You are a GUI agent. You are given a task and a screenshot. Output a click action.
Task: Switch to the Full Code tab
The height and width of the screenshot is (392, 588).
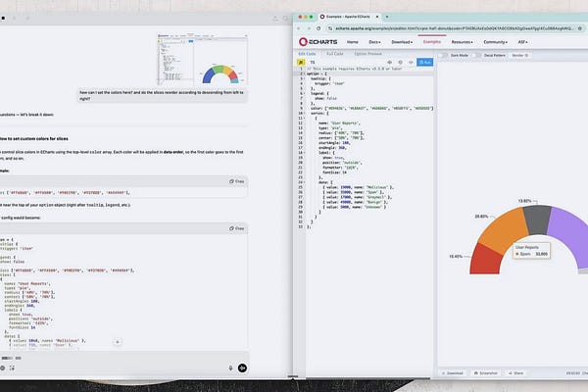click(x=335, y=54)
